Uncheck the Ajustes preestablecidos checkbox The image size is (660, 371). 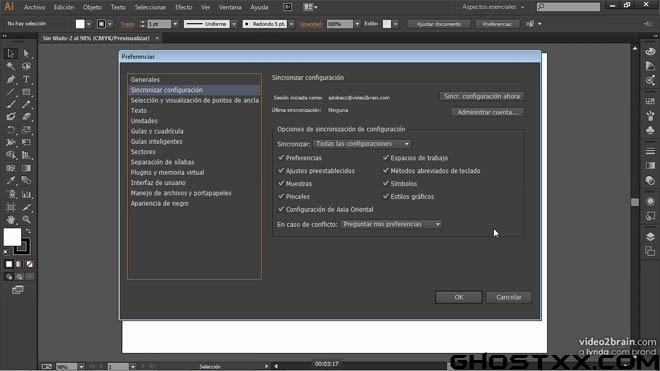(x=281, y=171)
